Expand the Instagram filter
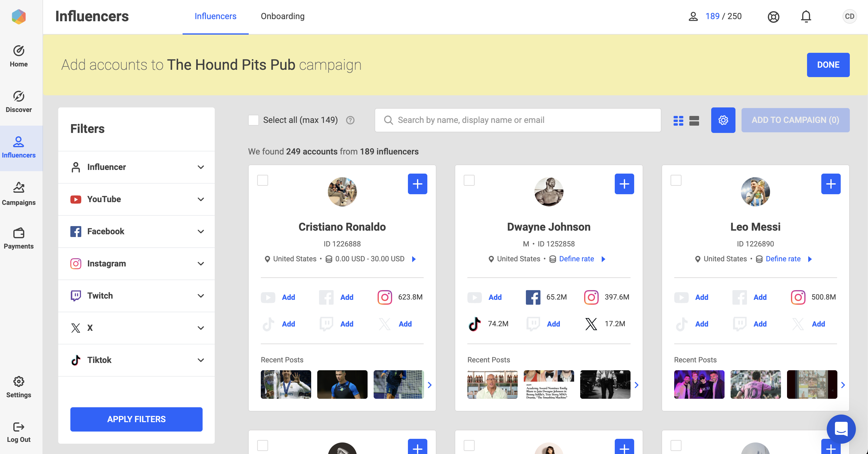Viewport: 868px width, 454px height. click(x=136, y=264)
